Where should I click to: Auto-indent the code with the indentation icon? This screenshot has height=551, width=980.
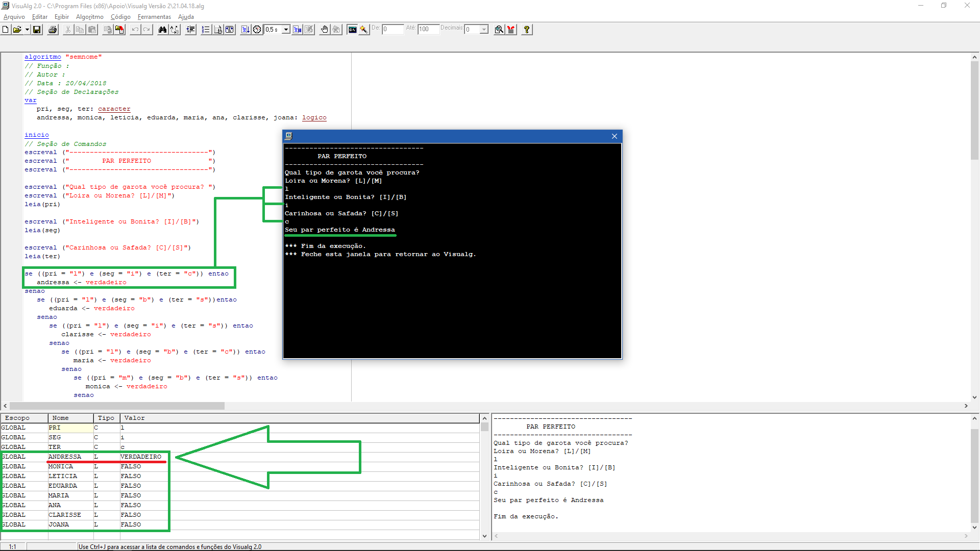pyautogui.click(x=190, y=30)
